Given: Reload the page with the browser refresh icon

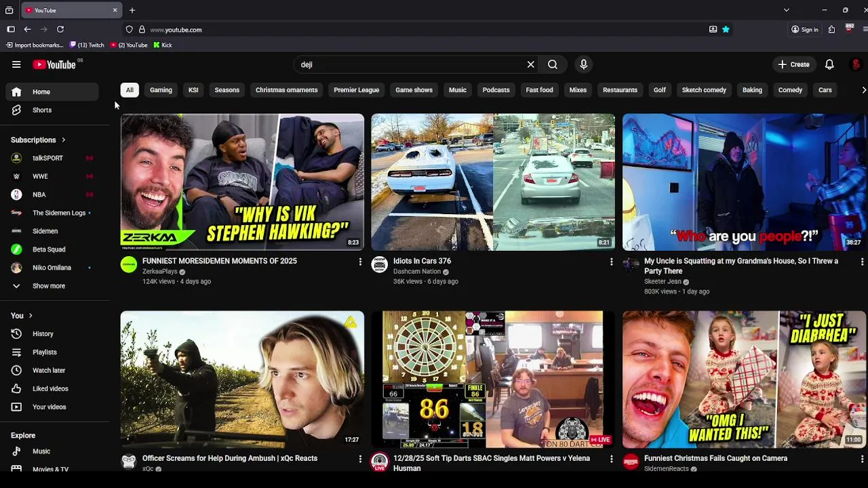Looking at the screenshot, I should 60,29.
